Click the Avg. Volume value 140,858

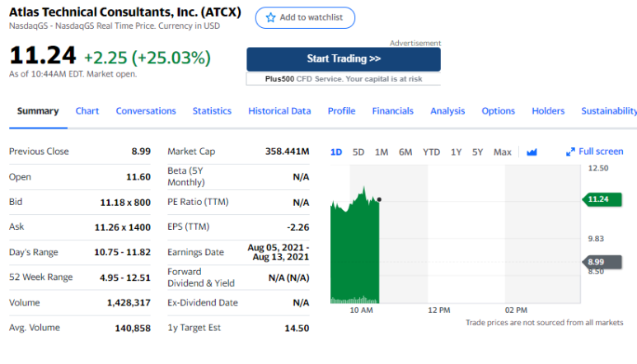[133, 328]
